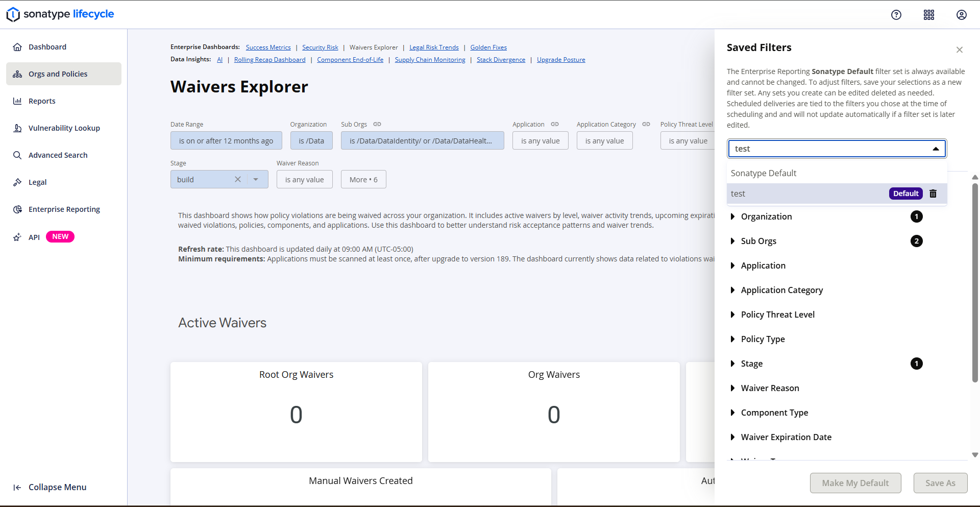Open the Rolling Recap Dashboard link

click(x=270, y=60)
